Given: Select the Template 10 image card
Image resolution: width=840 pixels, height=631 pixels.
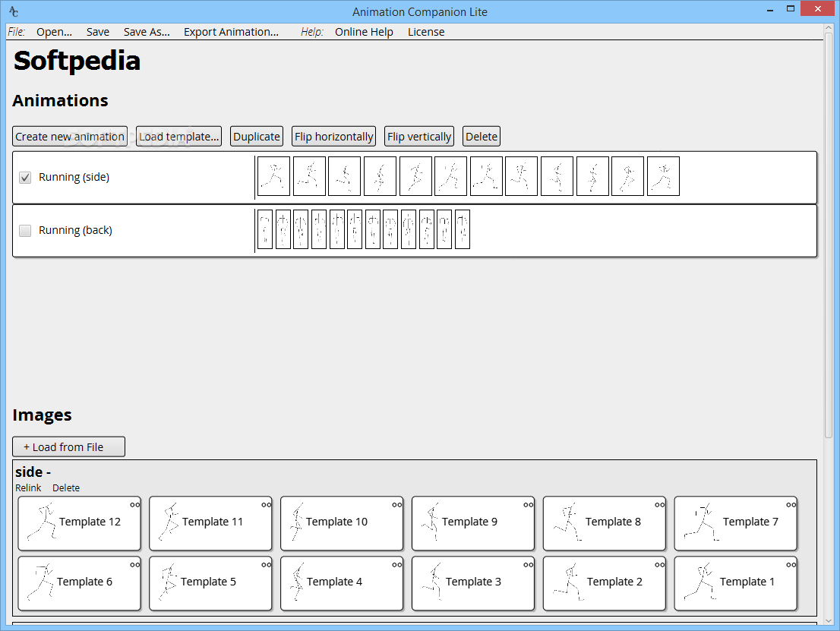Looking at the screenshot, I should click(342, 523).
